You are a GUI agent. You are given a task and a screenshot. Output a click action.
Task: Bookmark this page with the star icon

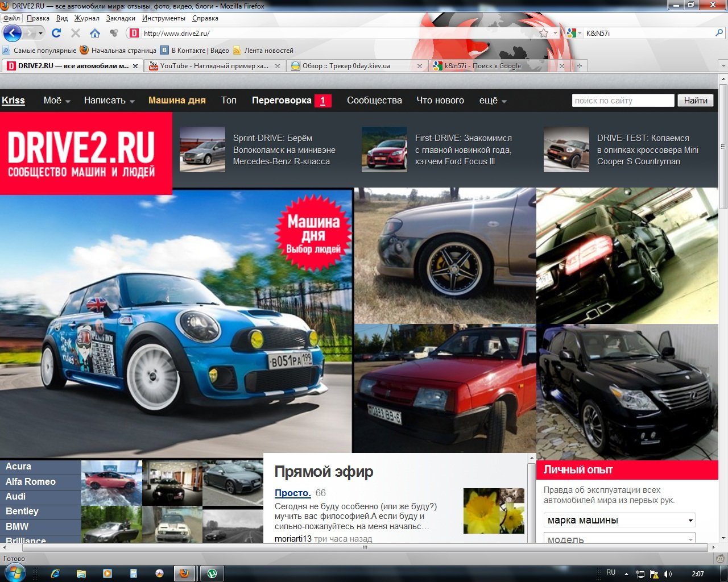544,33
